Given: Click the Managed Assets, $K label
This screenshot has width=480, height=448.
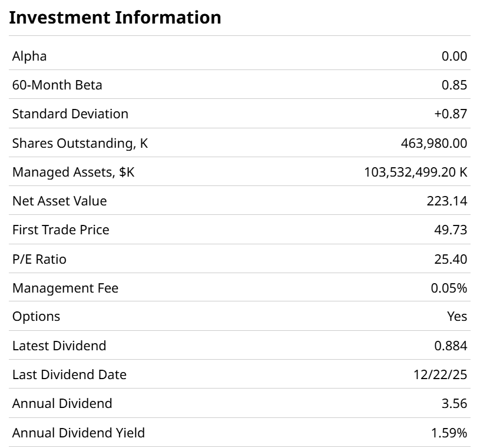Looking at the screenshot, I should [74, 172].
